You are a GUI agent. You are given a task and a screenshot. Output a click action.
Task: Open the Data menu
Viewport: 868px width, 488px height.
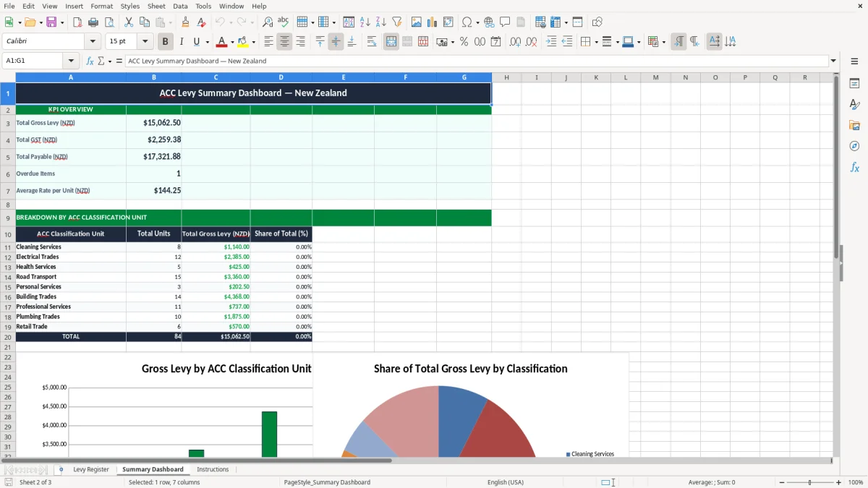tap(180, 6)
